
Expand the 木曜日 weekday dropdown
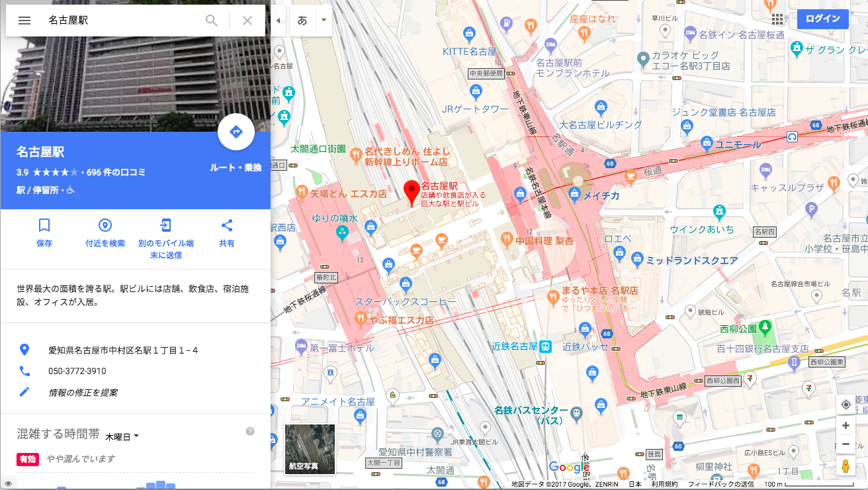(122, 436)
